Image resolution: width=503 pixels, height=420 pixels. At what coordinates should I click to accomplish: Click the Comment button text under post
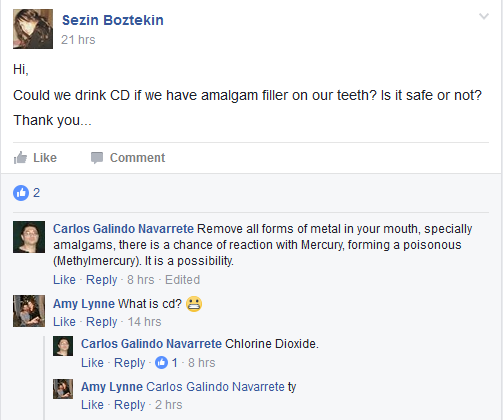click(x=137, y=158)
